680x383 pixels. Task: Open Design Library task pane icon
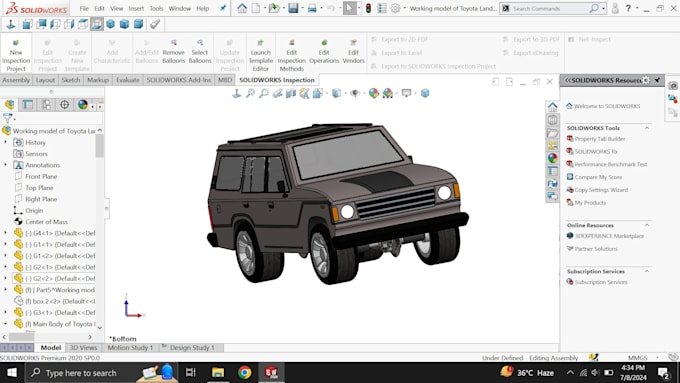552,120
